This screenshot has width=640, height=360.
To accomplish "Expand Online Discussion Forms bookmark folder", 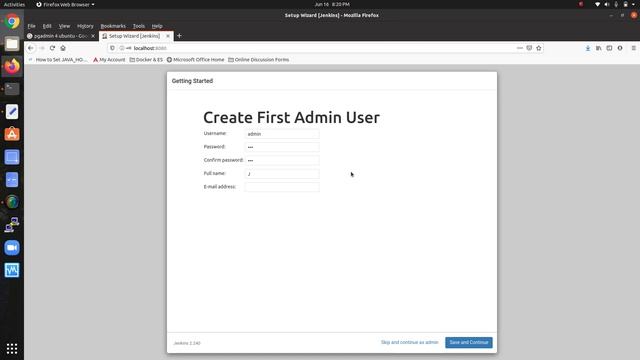I will pyautogui.click(x=258, y=60).
